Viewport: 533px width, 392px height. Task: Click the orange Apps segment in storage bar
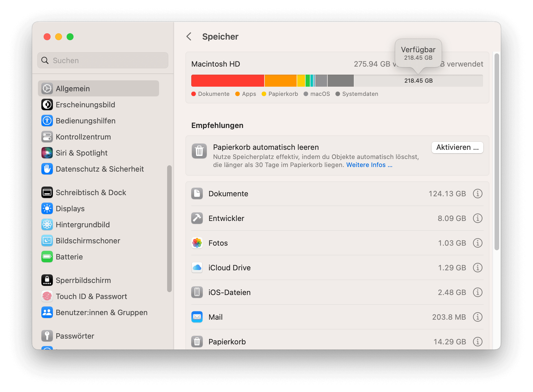(x=280, y=81)
